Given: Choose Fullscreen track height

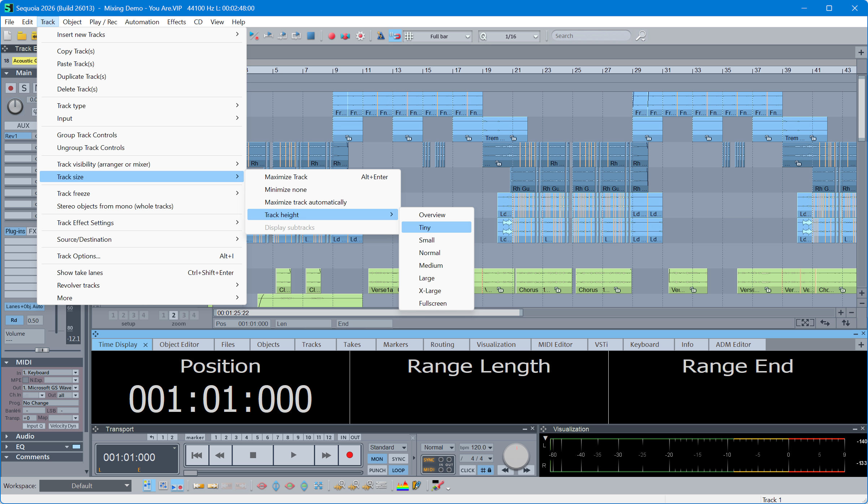Looking at the screenshot, I should [436, 303].
